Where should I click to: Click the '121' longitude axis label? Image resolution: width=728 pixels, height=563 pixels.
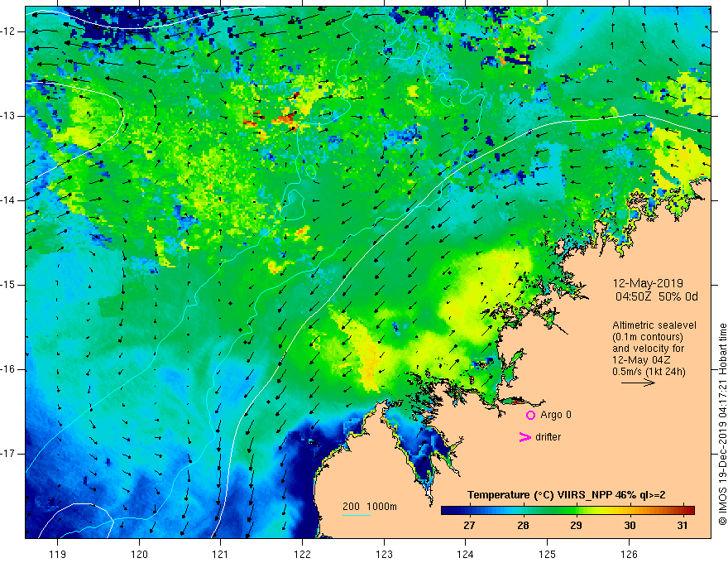(221, 554)
